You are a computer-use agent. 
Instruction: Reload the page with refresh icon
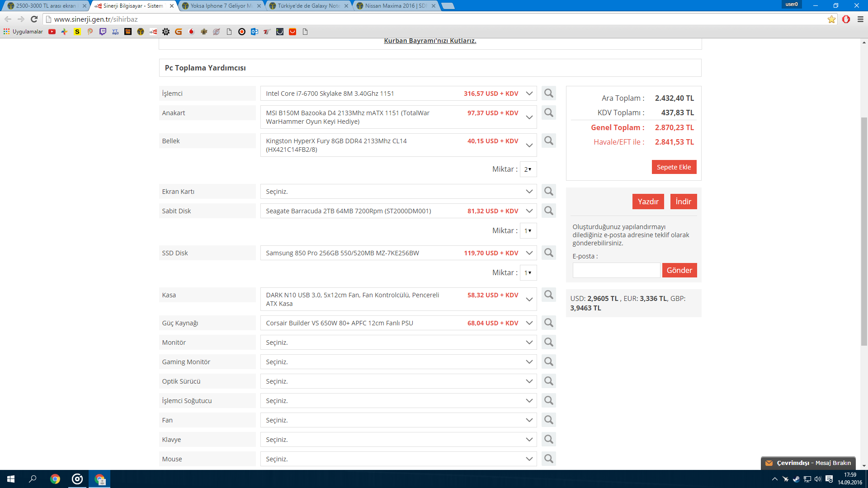34,19
